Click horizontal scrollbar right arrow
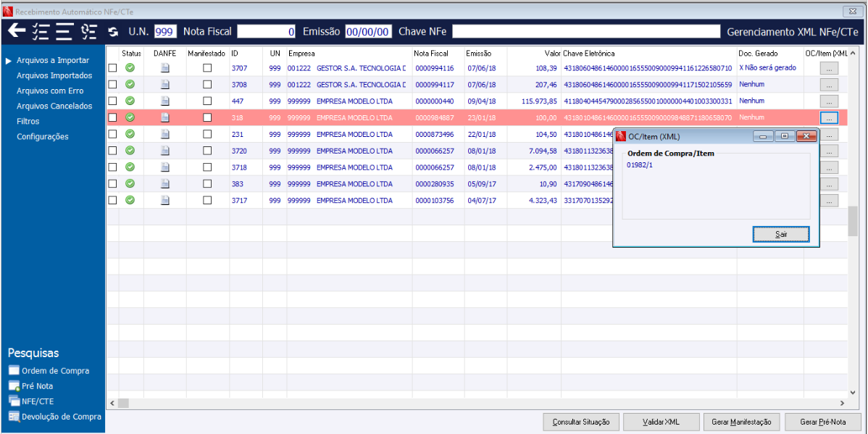The height and width of the screenshot is (434, 868). point(843,403)
